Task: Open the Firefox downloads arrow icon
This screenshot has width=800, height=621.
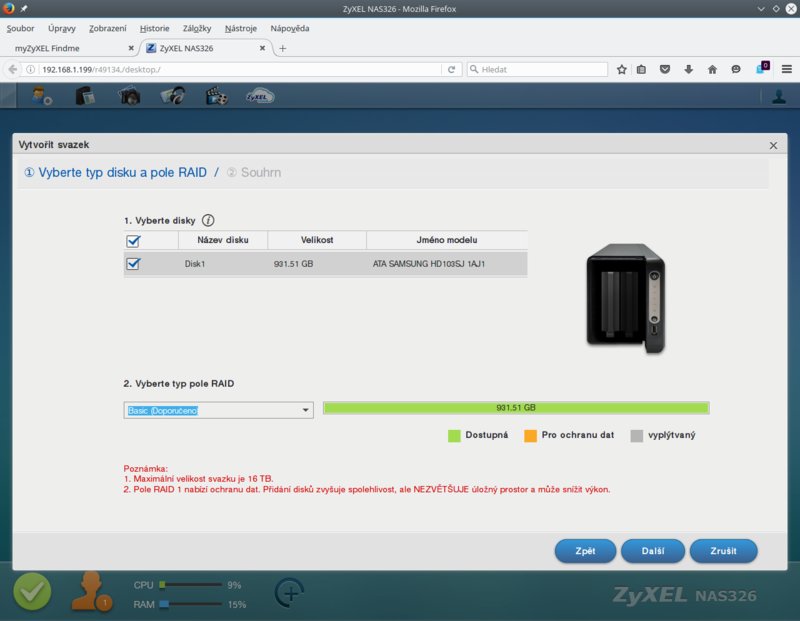Action: (689, 69)
